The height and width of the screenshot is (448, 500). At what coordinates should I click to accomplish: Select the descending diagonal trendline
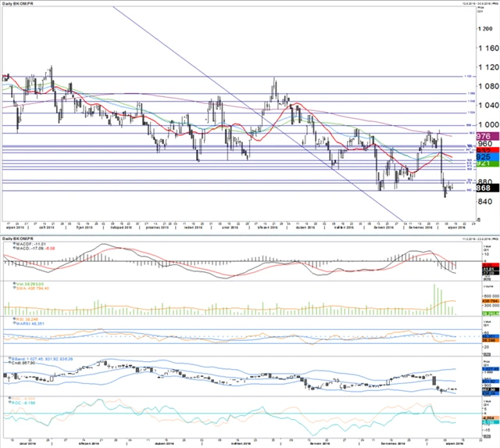[x=258, y=113]
